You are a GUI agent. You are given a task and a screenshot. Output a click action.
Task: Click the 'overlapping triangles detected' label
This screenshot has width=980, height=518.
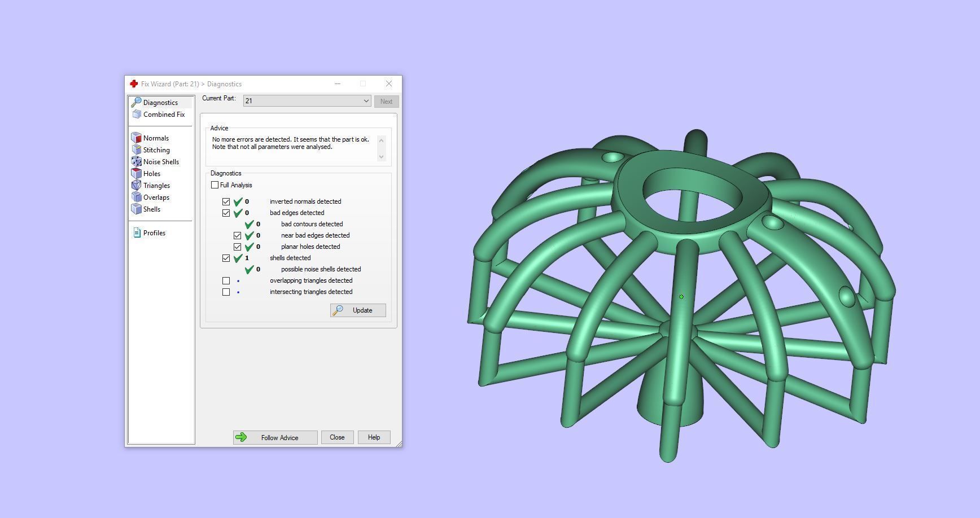pyautogui.click(x=311, y=280)
